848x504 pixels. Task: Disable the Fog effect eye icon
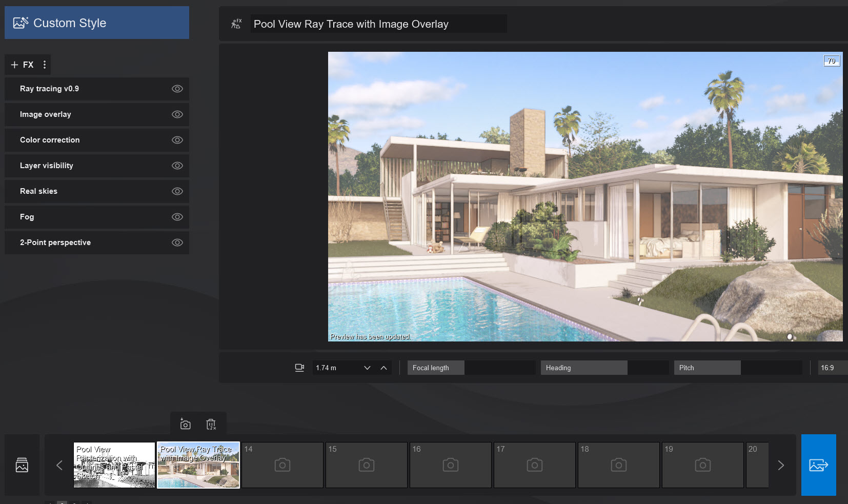[x=177, y=217]
